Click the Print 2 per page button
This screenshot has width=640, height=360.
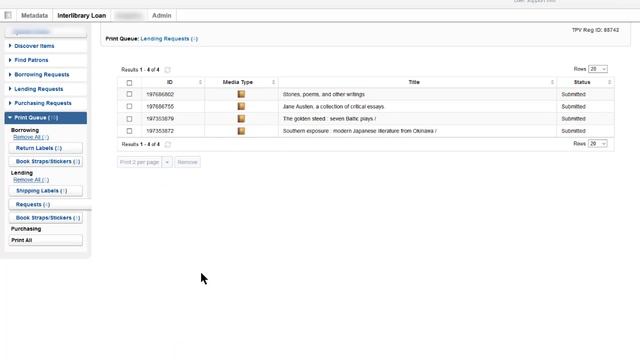pyautogui.click(x=140, y=162)
